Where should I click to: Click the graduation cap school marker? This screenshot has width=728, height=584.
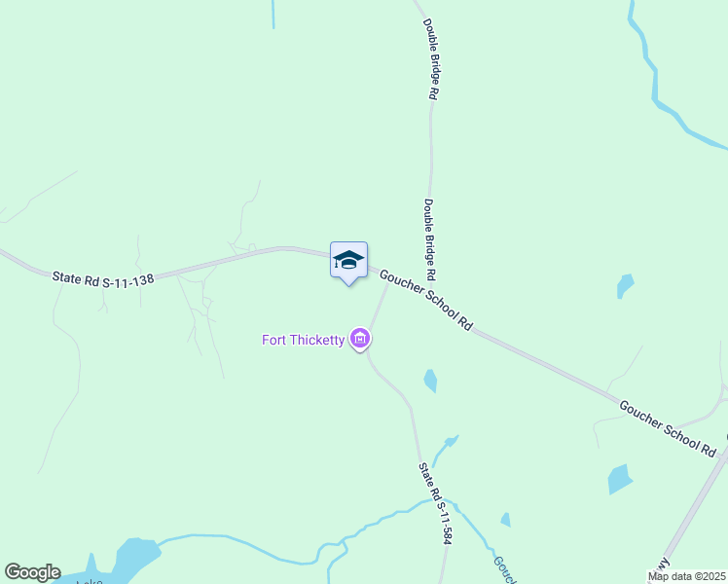point(348,263)
